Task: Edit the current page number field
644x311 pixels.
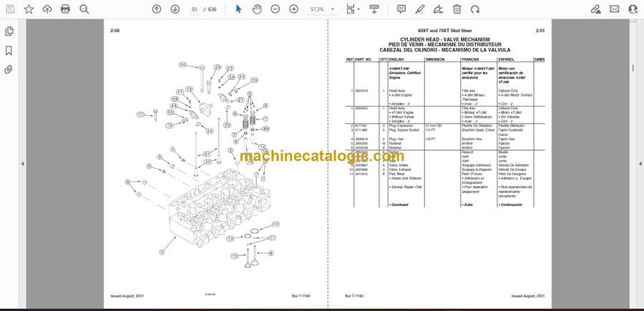Action: click(195, 9)
